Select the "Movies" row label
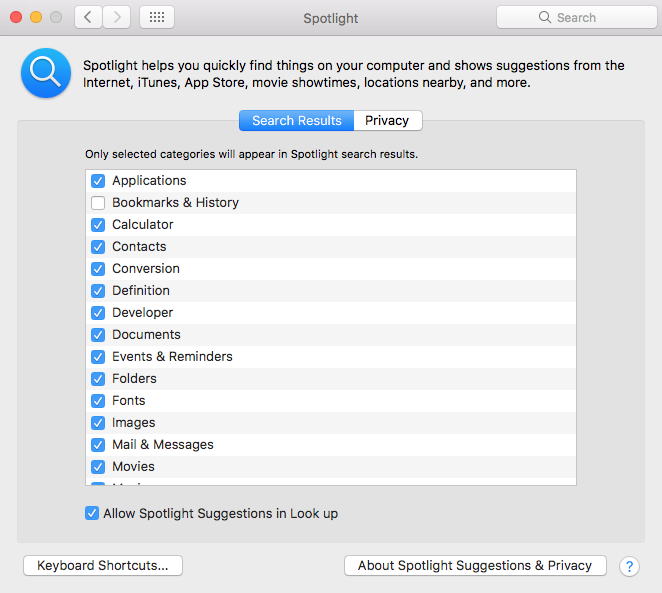The width and height of the screenshot is (662, 593). tap(133, 466)
